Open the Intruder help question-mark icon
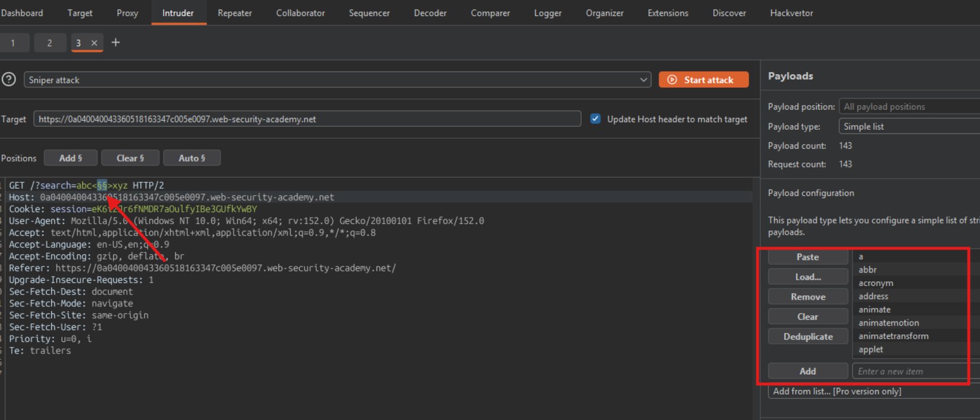Screen dimensions: 980x420 click(9, 79)
